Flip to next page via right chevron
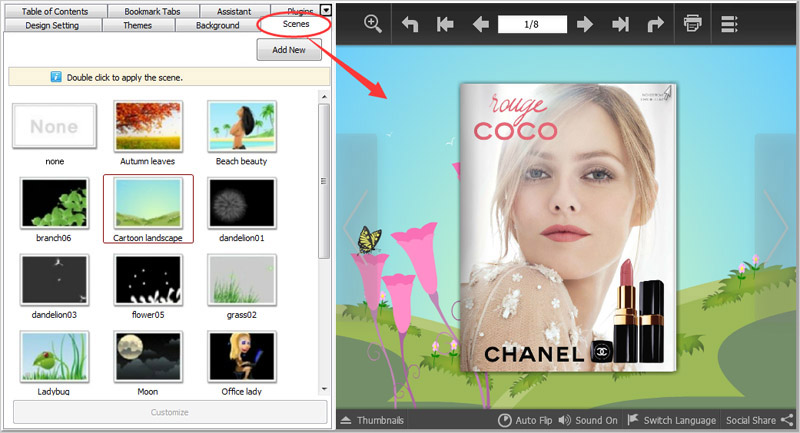Image resolution: width=800 pixels, height=433 pixels. pyautogui.click(x=776, y=226)
